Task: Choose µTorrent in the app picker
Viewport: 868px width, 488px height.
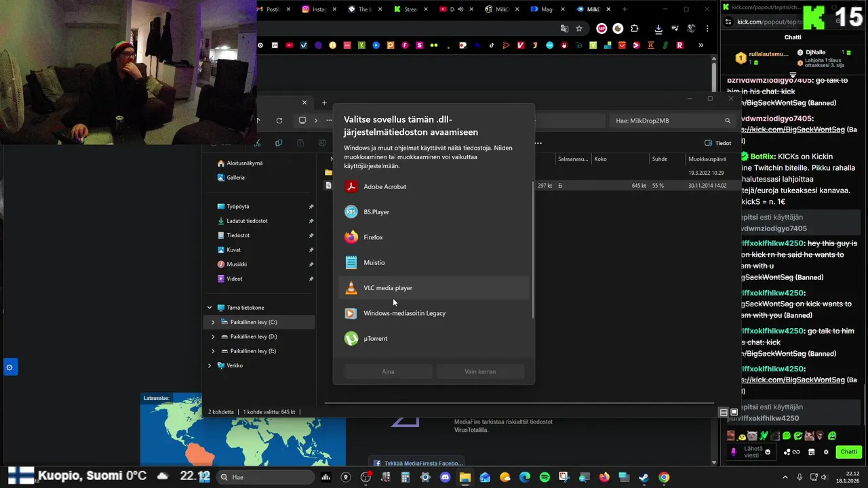Action: [434, 338]
